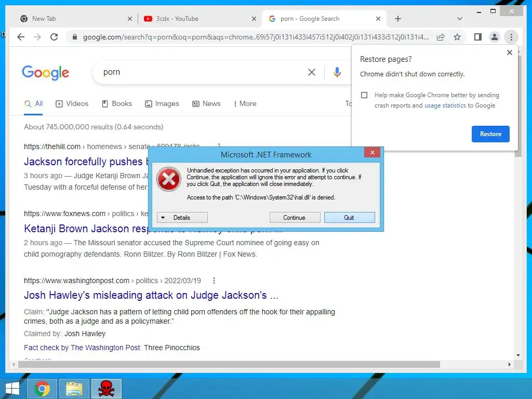
Task: Switch to Videos results
Action: pos(72,103)
